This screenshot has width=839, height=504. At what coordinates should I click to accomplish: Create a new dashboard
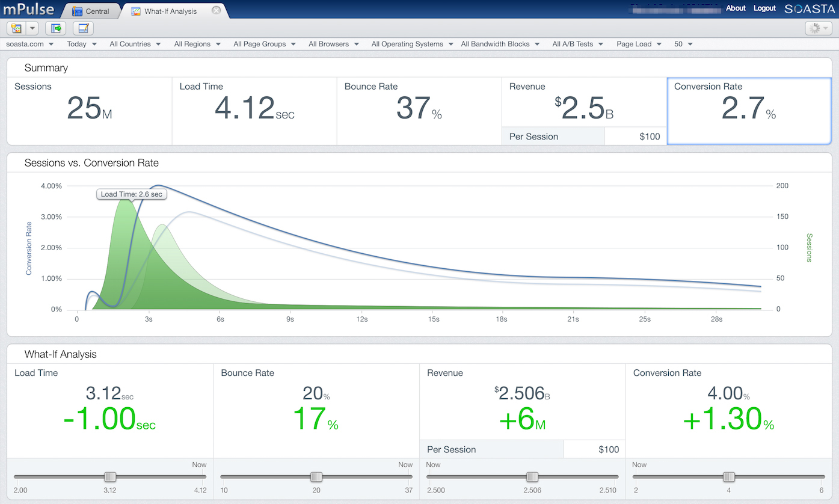tap(16, 28)
